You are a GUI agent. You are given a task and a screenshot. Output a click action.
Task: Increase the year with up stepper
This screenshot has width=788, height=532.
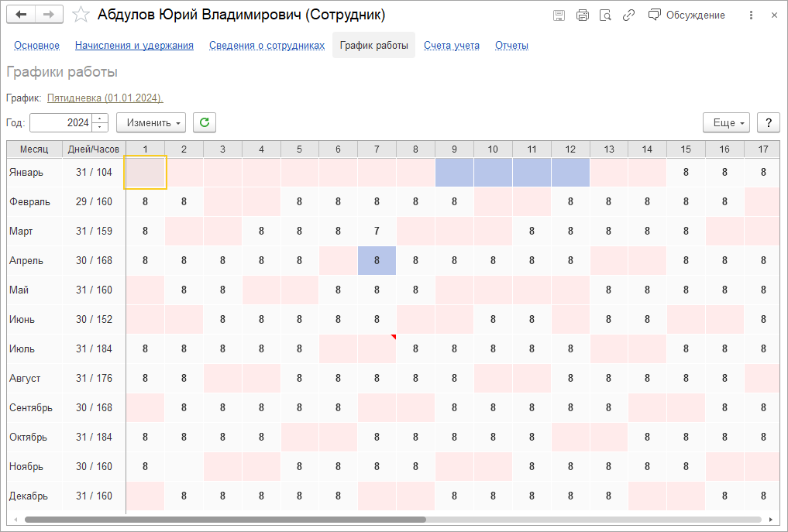100,118
